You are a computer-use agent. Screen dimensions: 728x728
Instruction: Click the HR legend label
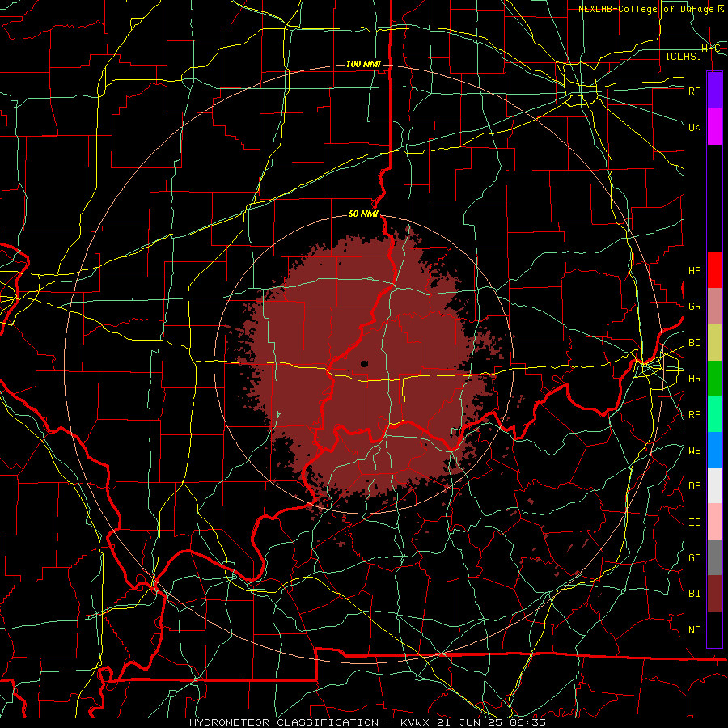694,379
